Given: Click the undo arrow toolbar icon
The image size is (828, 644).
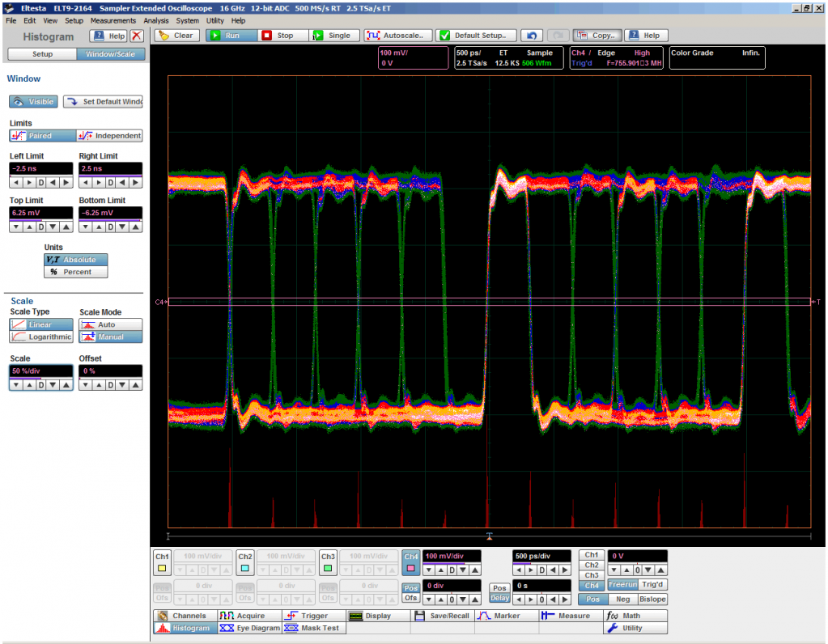Looking at the screenshot, I should tap(531, 36).
